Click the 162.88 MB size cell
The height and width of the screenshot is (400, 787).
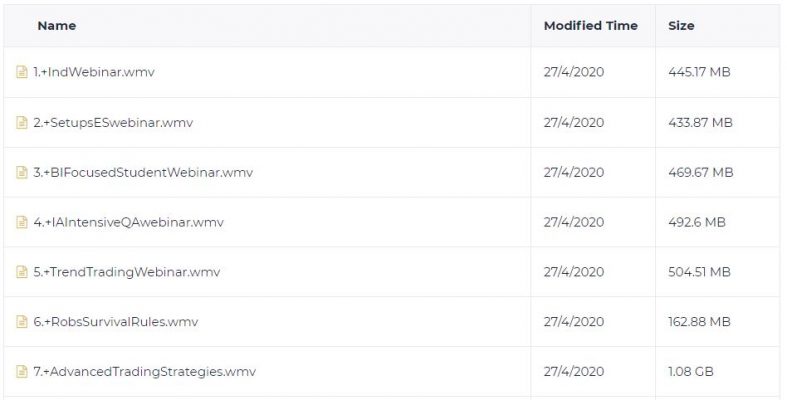click(699, 322)
